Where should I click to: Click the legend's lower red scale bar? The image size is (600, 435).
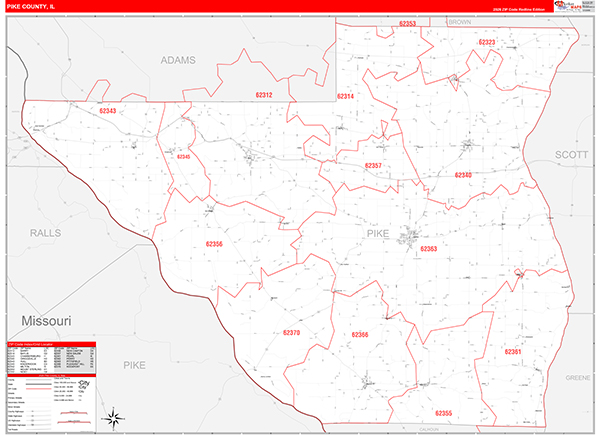tap(74, 422)
